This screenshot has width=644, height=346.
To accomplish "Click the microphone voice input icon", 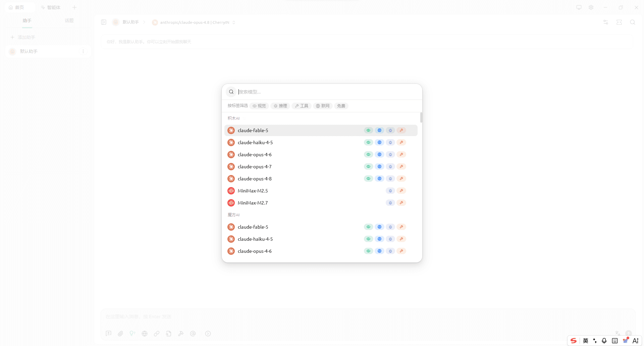I will coord(604,341).
